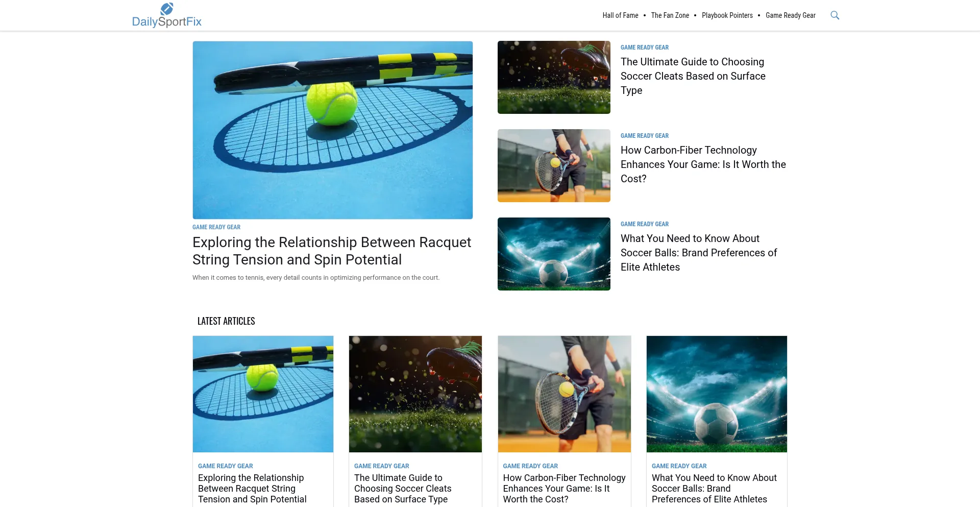
Task: Read the Racquet String Tension featured headline
Action: [332, 251]
